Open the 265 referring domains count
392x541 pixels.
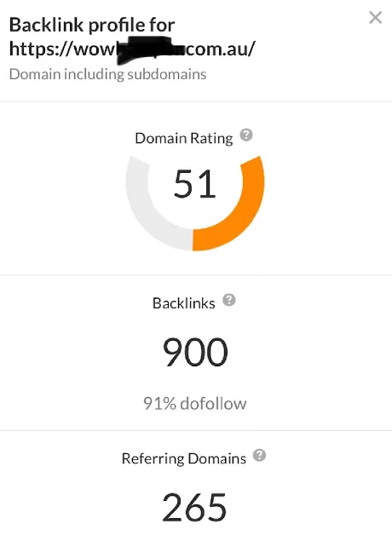(x=194, y=507)
